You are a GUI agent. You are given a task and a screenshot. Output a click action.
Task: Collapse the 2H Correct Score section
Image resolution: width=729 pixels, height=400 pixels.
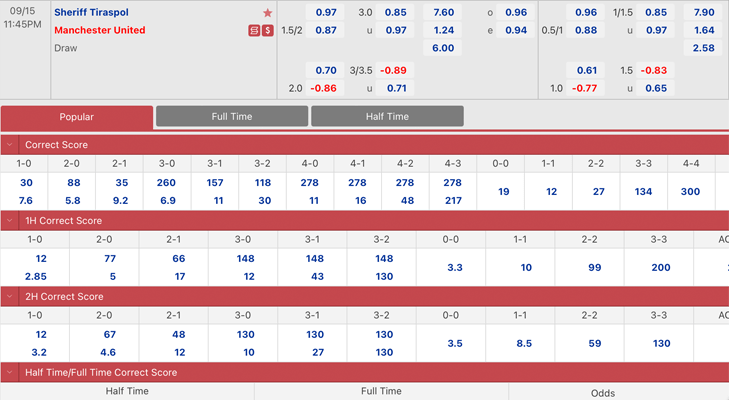click(9, 296)
